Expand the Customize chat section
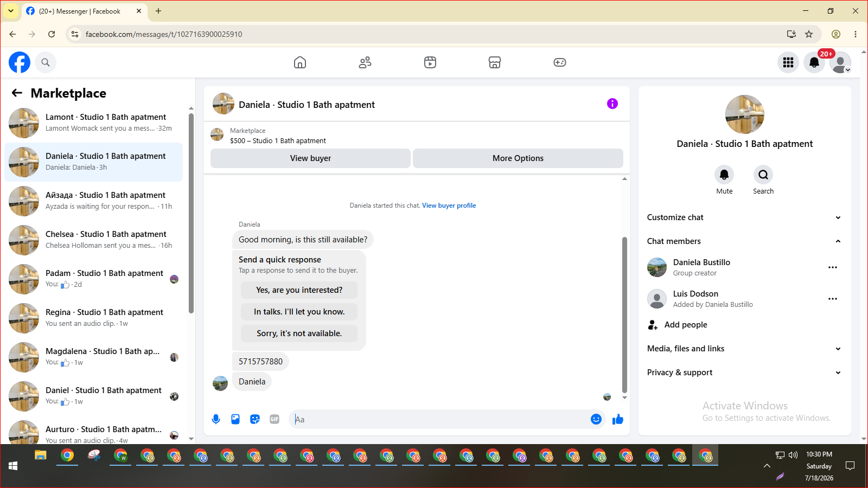 [744, 217]
